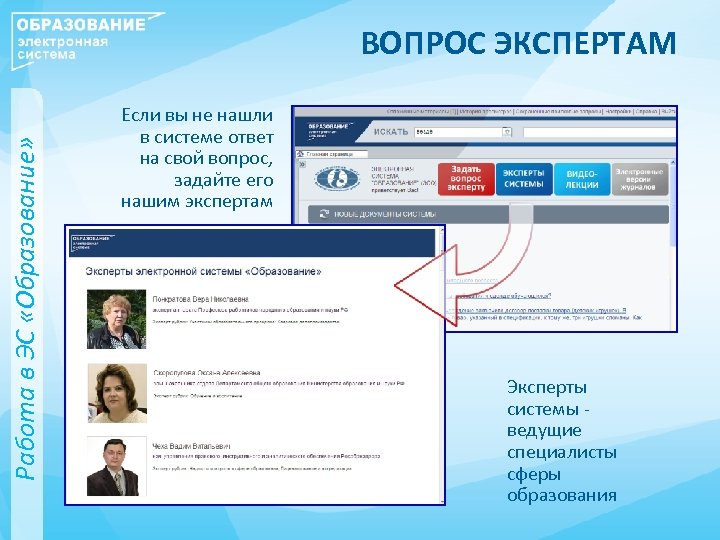720x540 pixels.
Task: Open 'Сохраненные поисковые запросы' top link
Action: [x=558, y=112]
